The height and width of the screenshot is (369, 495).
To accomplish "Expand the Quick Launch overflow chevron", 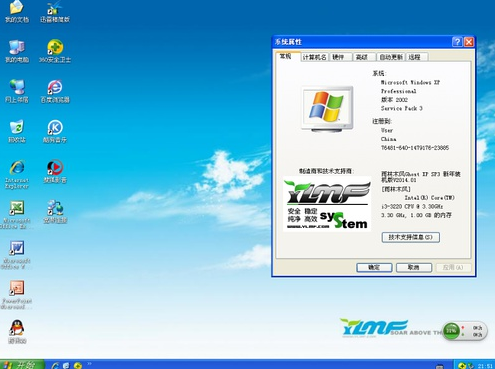I will point(89,363).
